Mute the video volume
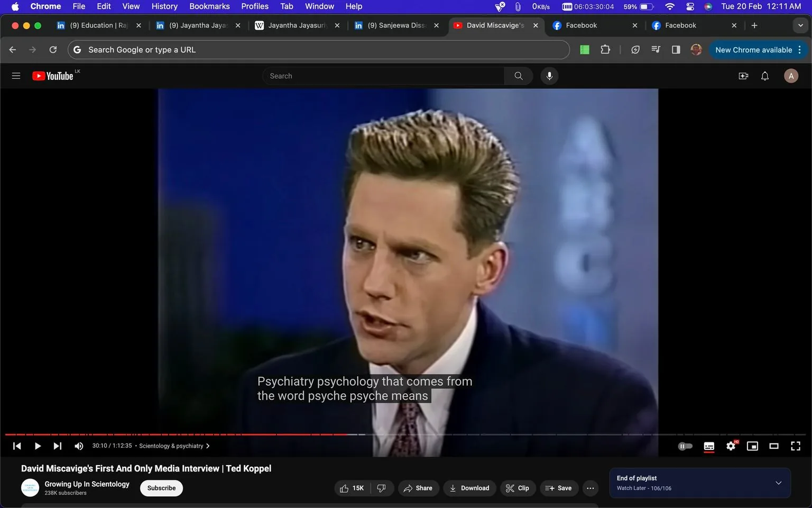The image size is (812, 508). [78, 446]
